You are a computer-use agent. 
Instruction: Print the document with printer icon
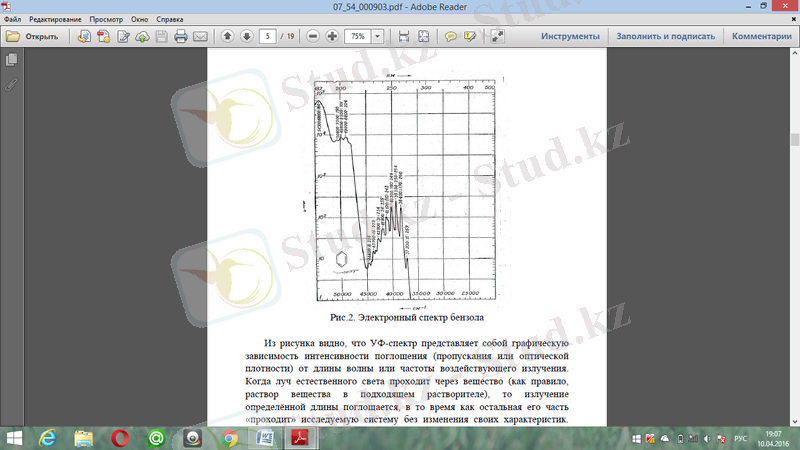coord(181,36)
